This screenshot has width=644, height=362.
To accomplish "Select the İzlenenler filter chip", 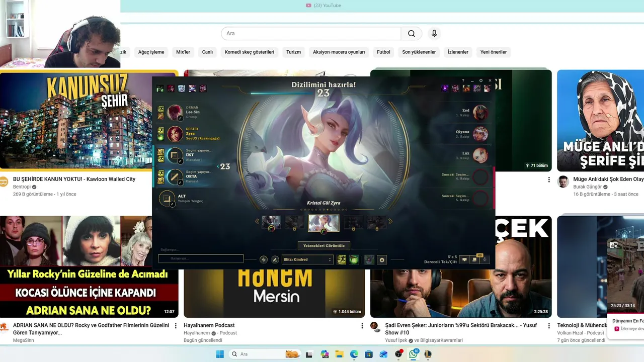I will 458,52.
